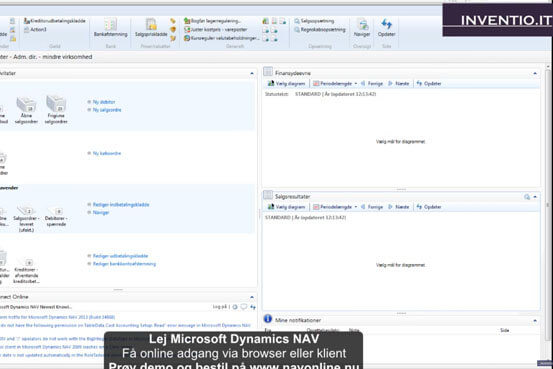Collapse the Salgsresultater panel
The image size is (553, 369).
click(535, 197)
